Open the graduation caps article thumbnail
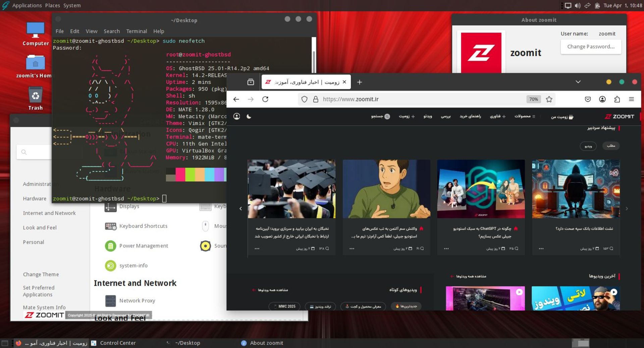The height and width of the screenshot is (348, 644). [x=291, y=189]
